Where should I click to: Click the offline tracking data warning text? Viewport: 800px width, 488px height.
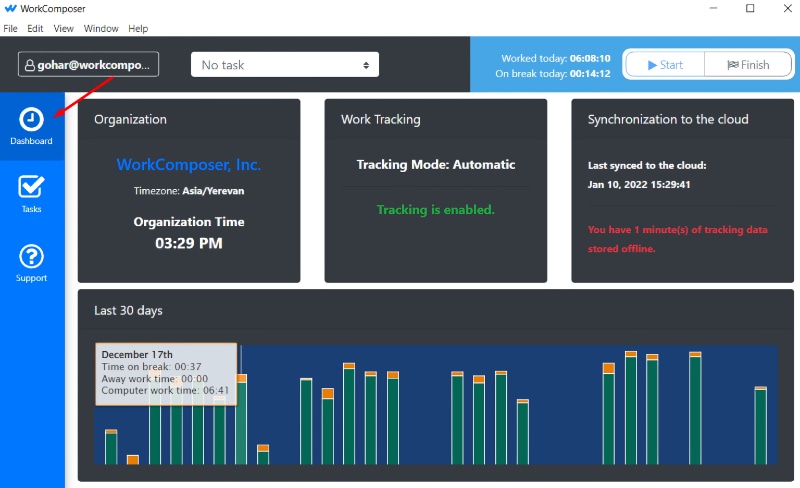(x=678, y=239)
